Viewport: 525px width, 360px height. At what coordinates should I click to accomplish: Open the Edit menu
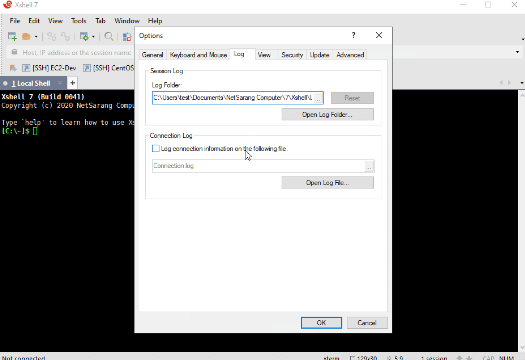[34, 21]
